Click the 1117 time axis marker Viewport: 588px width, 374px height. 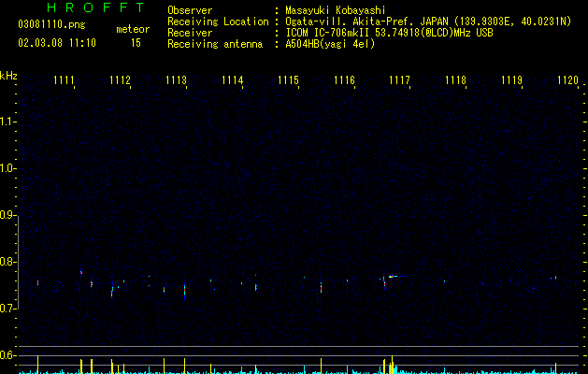[x=399, y=80]
